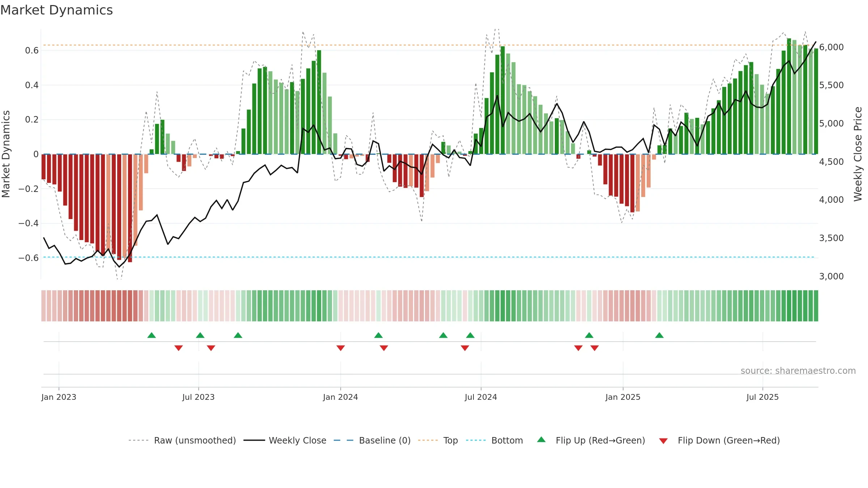The image size is (868, 488).
Task: Select the last flip-up marker after Jan 2025
Action: [659, 335]
